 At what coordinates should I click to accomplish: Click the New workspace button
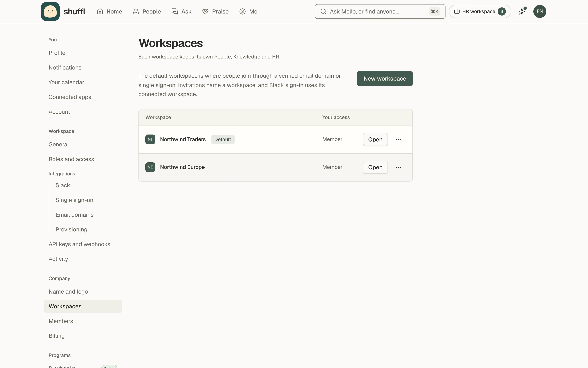pos(385,78)
